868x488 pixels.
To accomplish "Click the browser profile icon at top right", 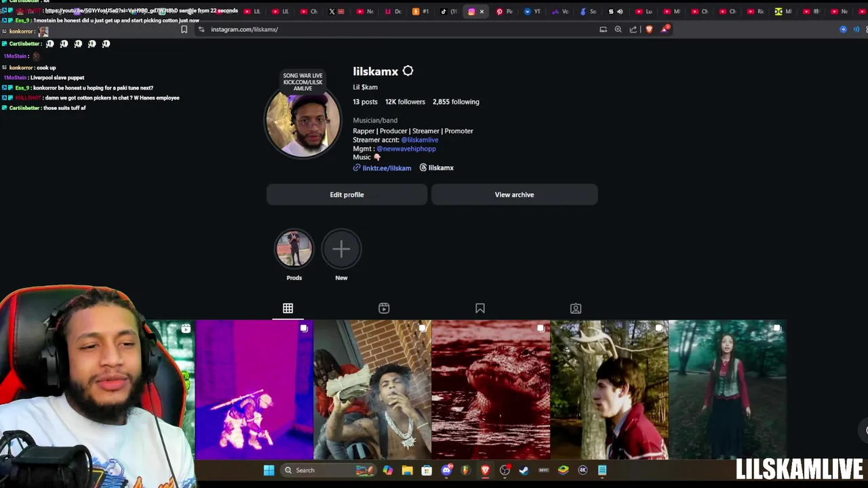I will pyautogui.click(x=843, y=29).
